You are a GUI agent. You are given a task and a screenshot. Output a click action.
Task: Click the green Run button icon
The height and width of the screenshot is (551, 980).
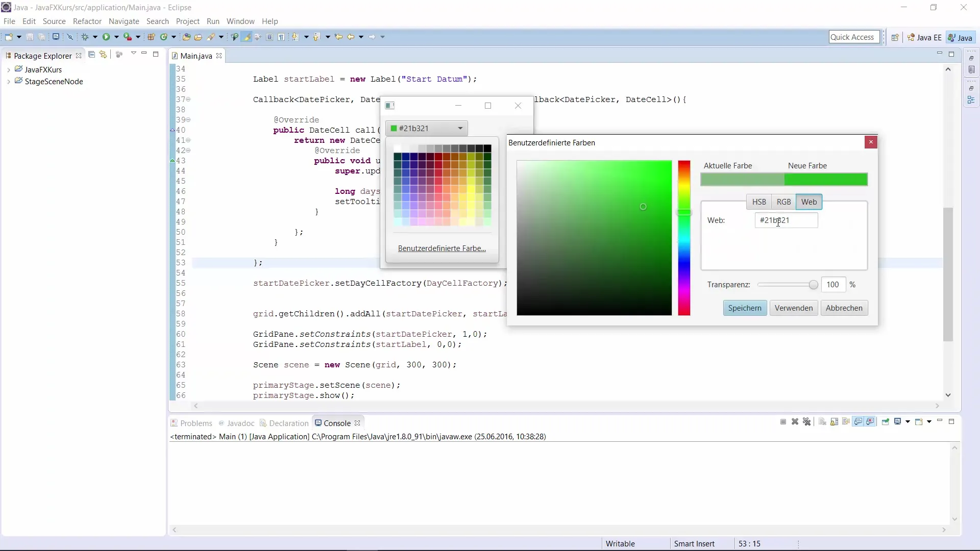pyautogui.click(x=106, y=37)
